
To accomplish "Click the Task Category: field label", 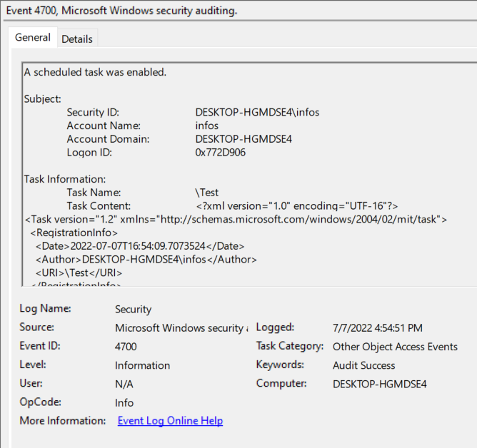I will point(290,346).
